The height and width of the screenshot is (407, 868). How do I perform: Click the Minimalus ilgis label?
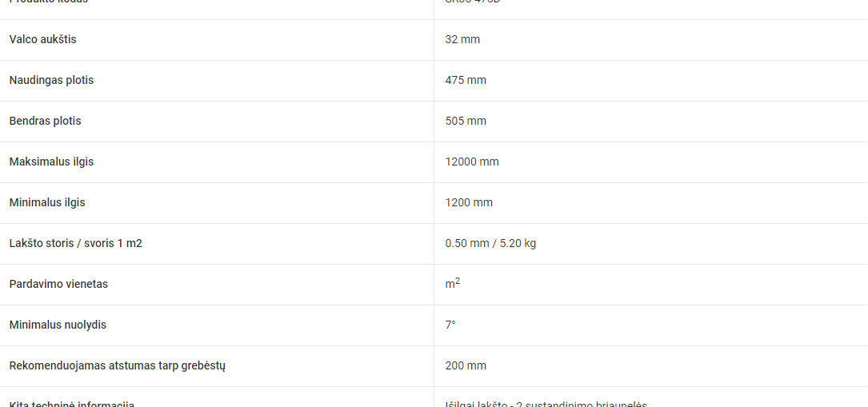point(47,202)
